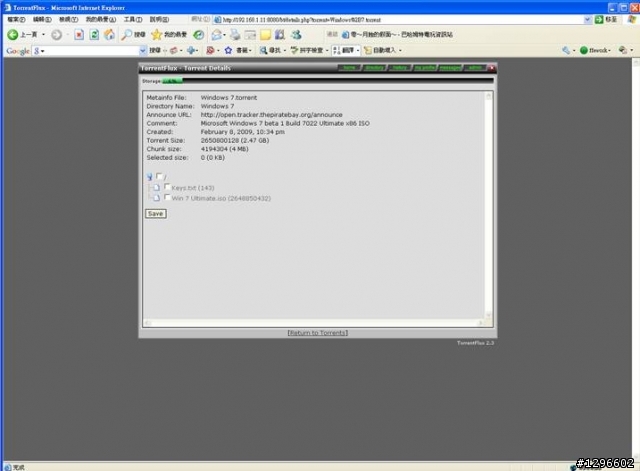Open the messages tab in TorrentFlux
Viewport: 640px width, 471px height.
[450, 68]
